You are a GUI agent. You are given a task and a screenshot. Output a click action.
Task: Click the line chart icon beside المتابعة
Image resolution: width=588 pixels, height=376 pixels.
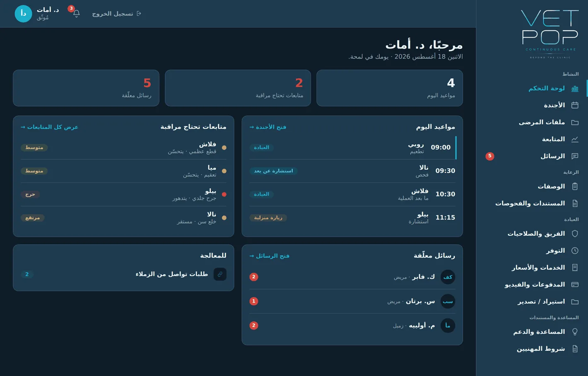575,139
